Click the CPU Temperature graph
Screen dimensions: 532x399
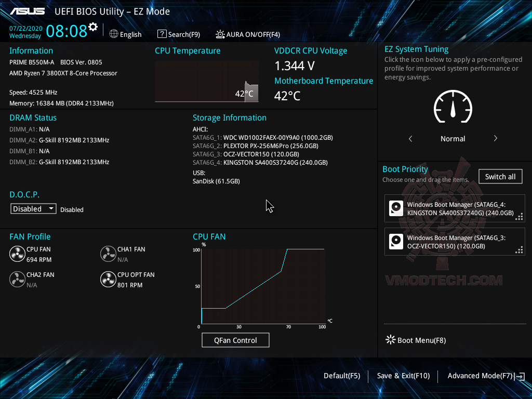[207, 82]
